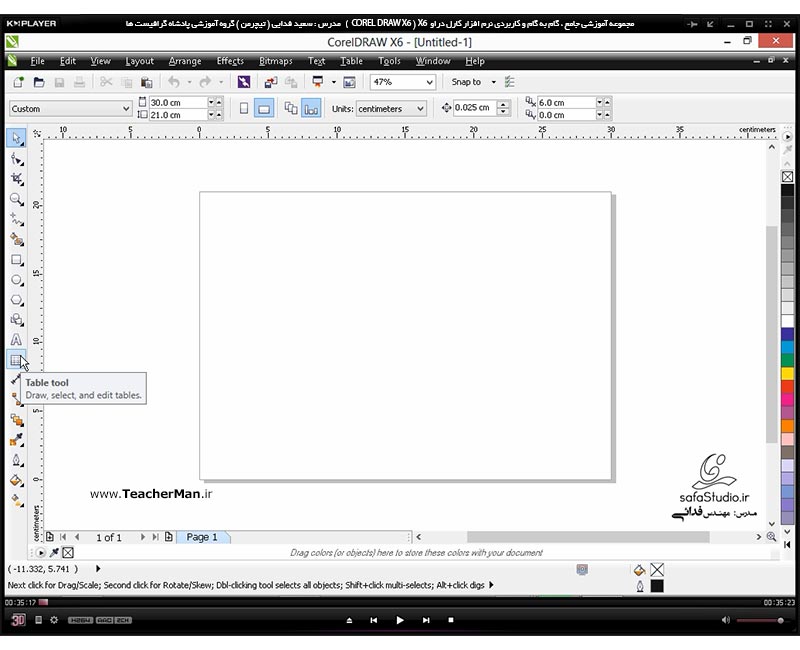Toggle All Pages layout button
This screenshot has height=650, width=800.
(291, 108)
